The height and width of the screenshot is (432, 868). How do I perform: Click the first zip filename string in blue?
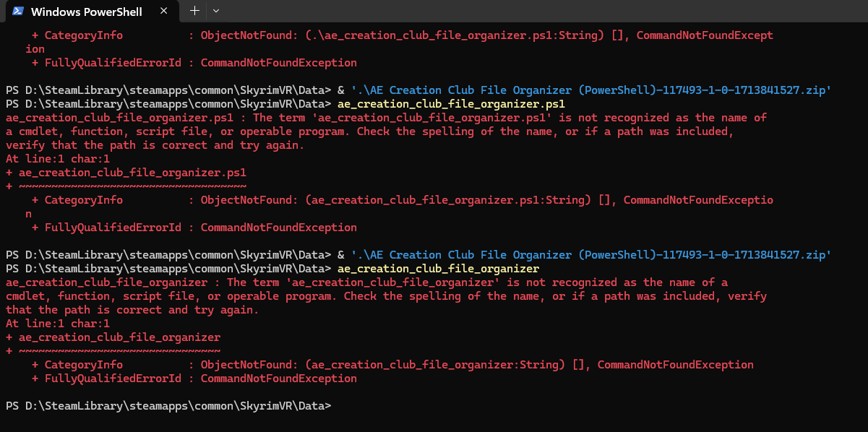coord(591,90)
